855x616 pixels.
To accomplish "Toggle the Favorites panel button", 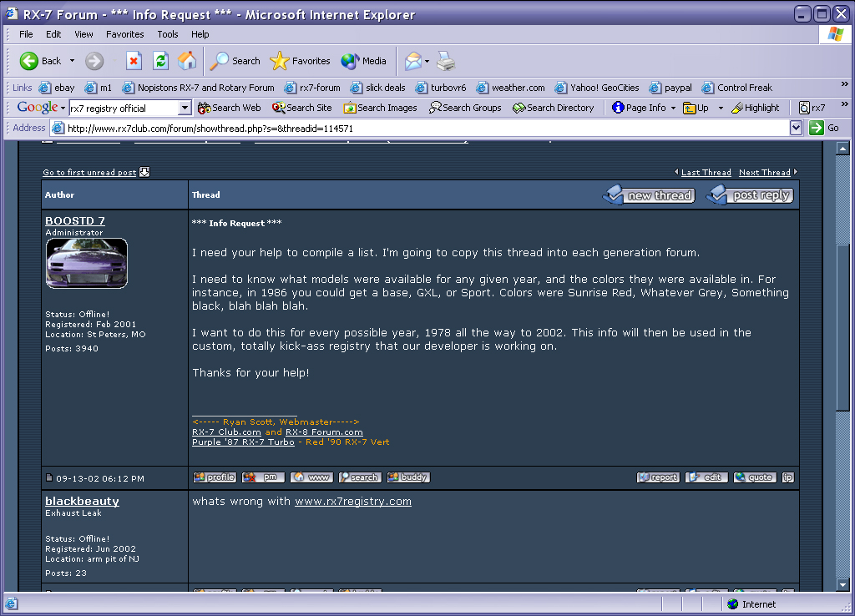I will tap(301, 61).
